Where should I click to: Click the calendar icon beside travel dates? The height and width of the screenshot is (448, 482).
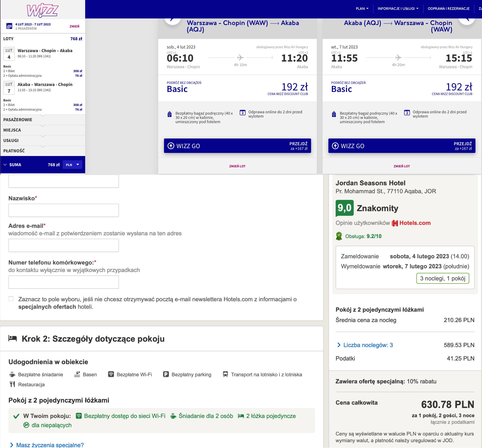[x=9, y=26]
